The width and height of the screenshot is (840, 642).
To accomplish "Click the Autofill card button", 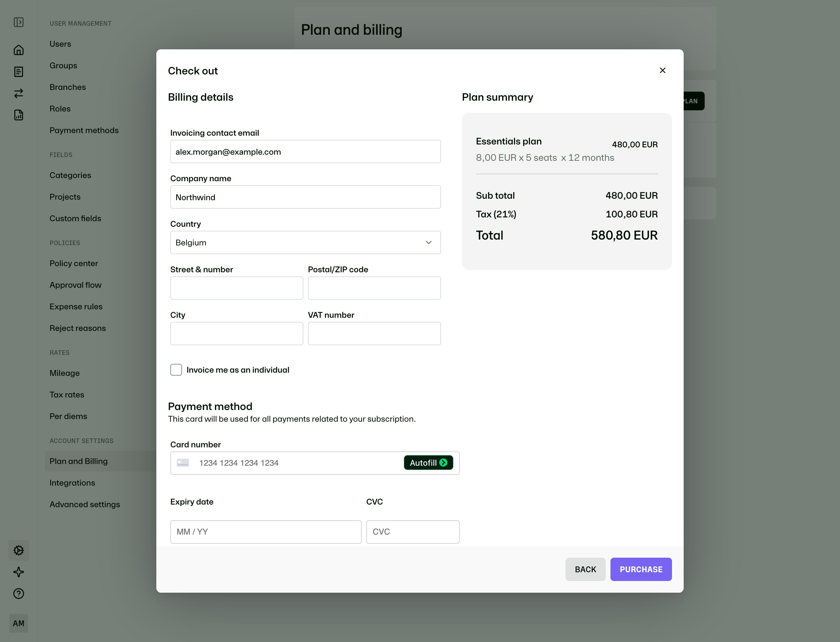I will point(428,463).
